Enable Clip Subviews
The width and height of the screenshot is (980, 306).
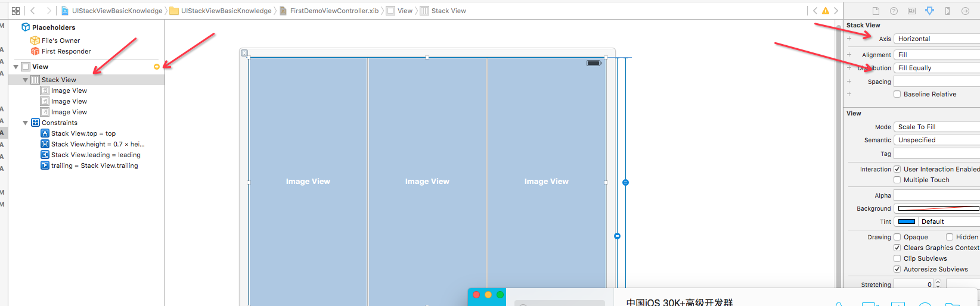click(x=897, y=258)
